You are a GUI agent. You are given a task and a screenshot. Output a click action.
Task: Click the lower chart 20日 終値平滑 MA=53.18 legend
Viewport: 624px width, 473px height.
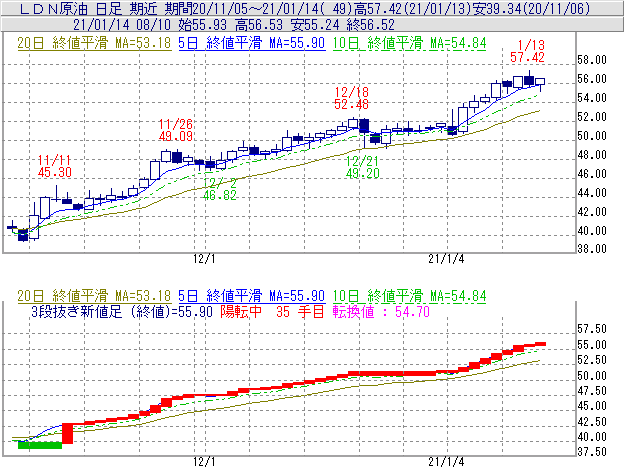tap(94, 296)
